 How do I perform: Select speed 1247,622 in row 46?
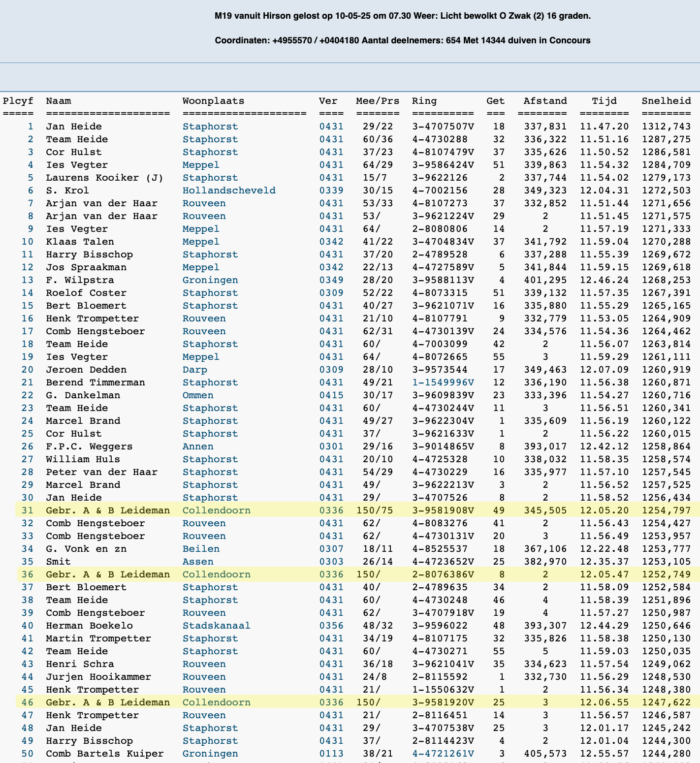(667, 702)
